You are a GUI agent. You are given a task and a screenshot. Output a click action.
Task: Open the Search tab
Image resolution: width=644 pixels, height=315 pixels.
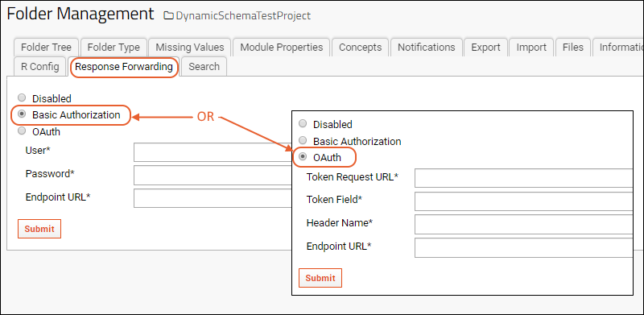point(204,67)
